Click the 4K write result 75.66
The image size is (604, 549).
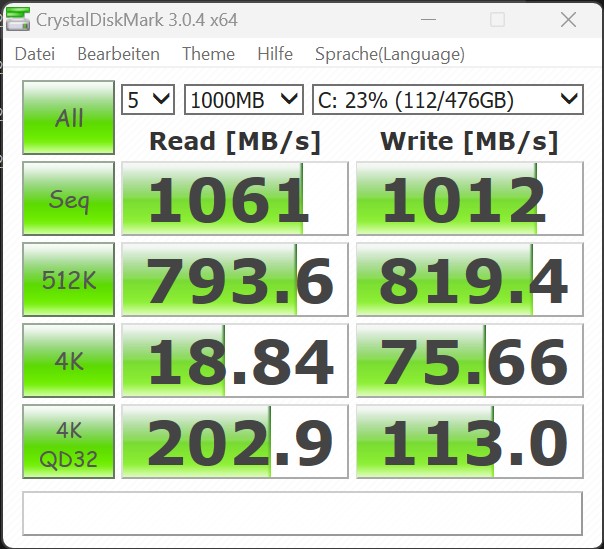470,361
